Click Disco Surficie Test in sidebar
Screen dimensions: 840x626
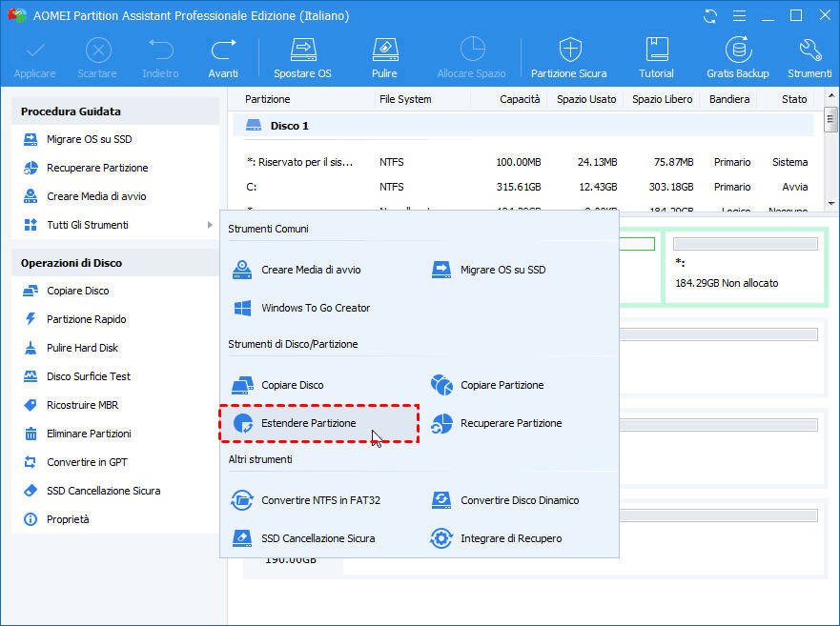click(89, 376)
